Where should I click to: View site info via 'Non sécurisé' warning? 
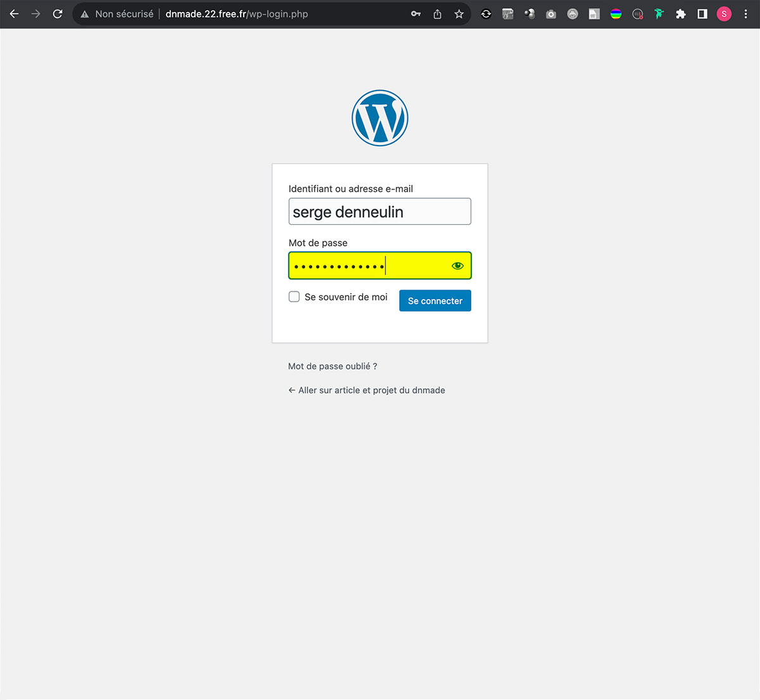(117, 14)
